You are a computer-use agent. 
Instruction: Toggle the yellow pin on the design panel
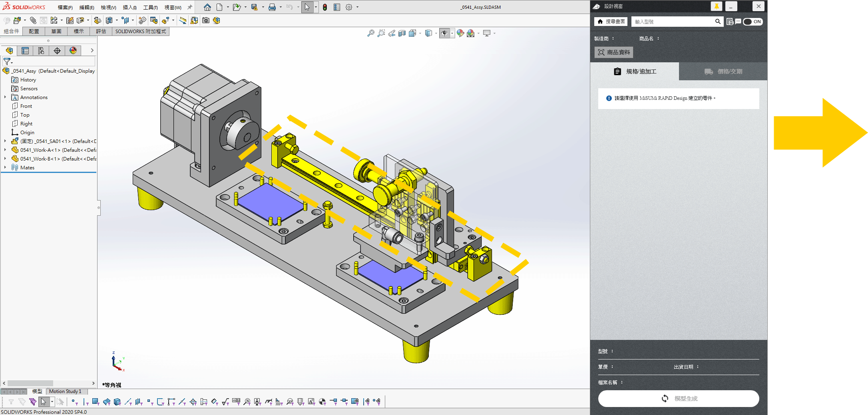click(717, 6)
